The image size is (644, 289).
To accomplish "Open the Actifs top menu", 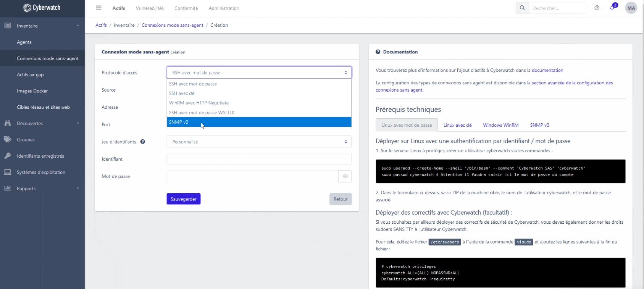I will [x=119, y=8].
